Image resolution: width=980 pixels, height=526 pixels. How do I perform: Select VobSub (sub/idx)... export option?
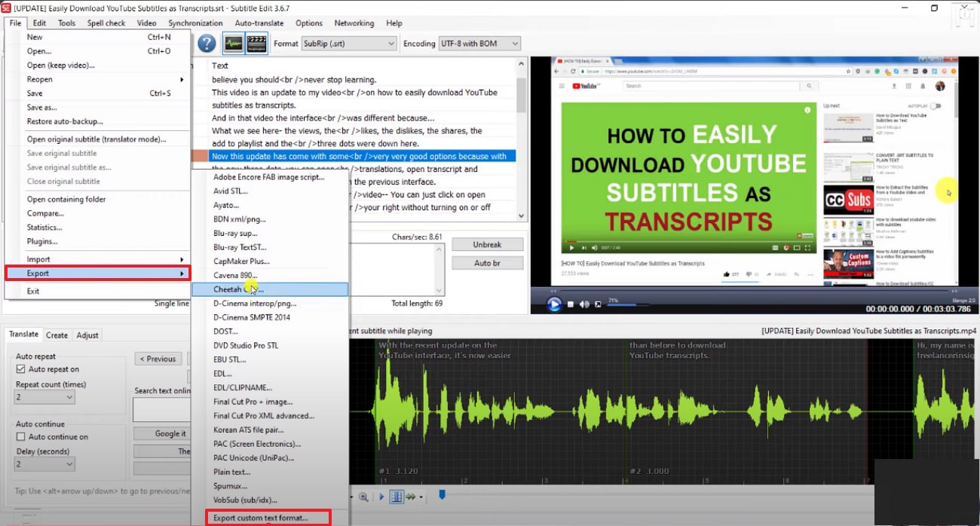click(270, 500)
